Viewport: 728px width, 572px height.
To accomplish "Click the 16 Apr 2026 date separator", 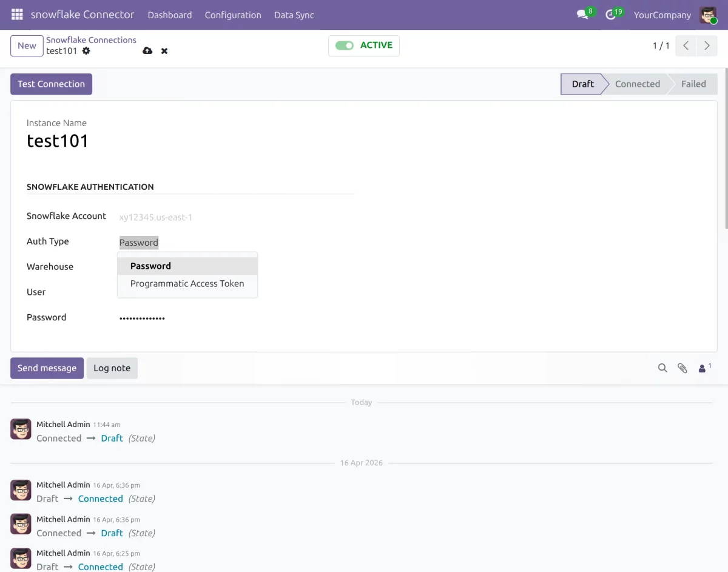I will 361,463.
